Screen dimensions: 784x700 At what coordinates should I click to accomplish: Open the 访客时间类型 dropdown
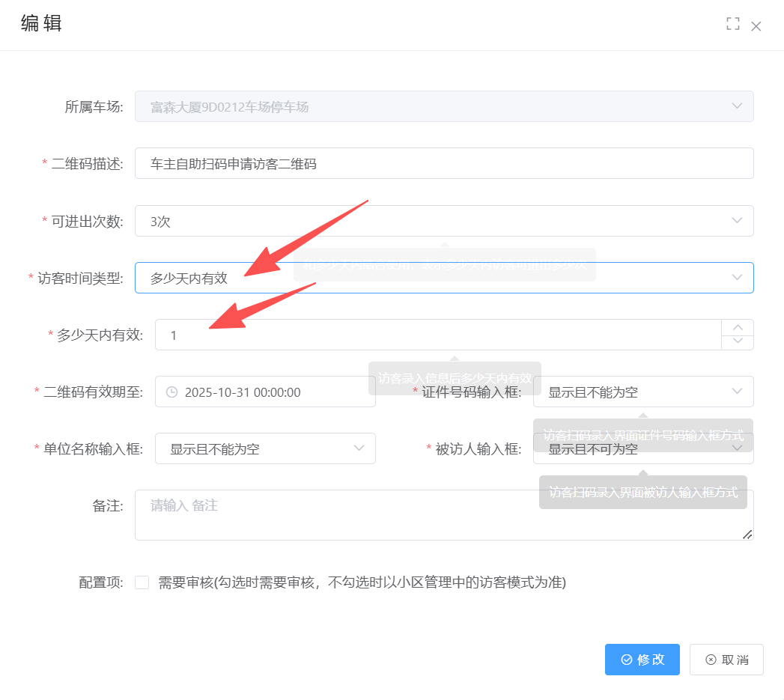[444, 278]
